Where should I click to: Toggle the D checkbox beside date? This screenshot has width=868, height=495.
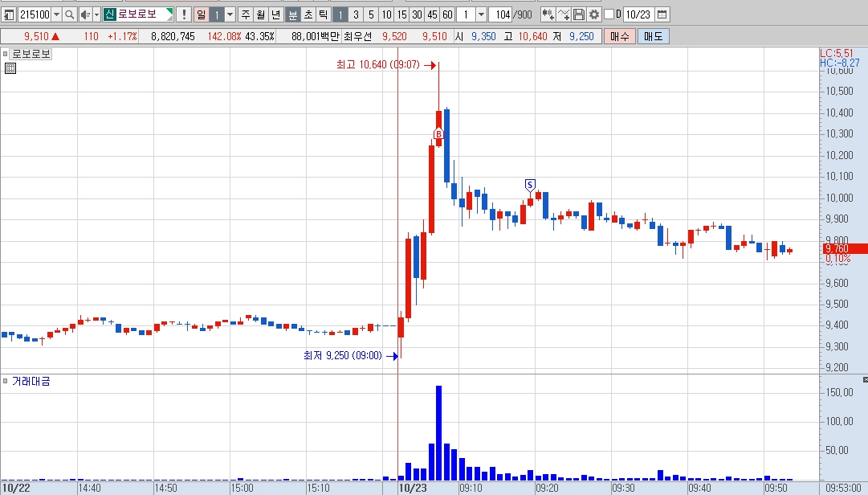[x=609, y=14]
